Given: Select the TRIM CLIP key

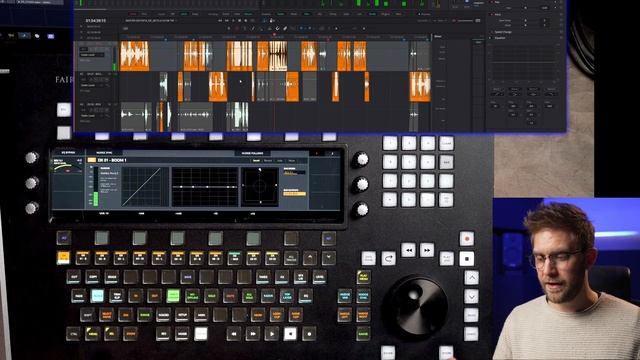Looking at the screenshot, I should [117, 296].
